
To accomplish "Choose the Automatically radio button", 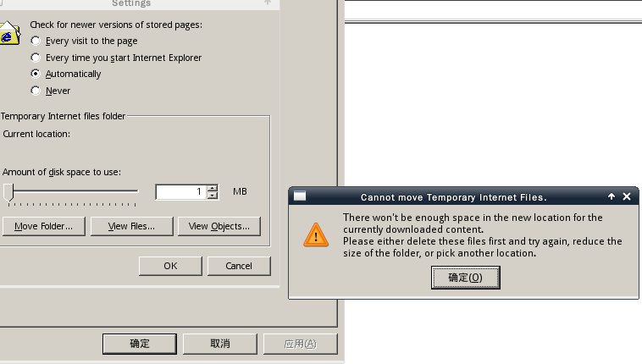I will click(x=36, y=74).
